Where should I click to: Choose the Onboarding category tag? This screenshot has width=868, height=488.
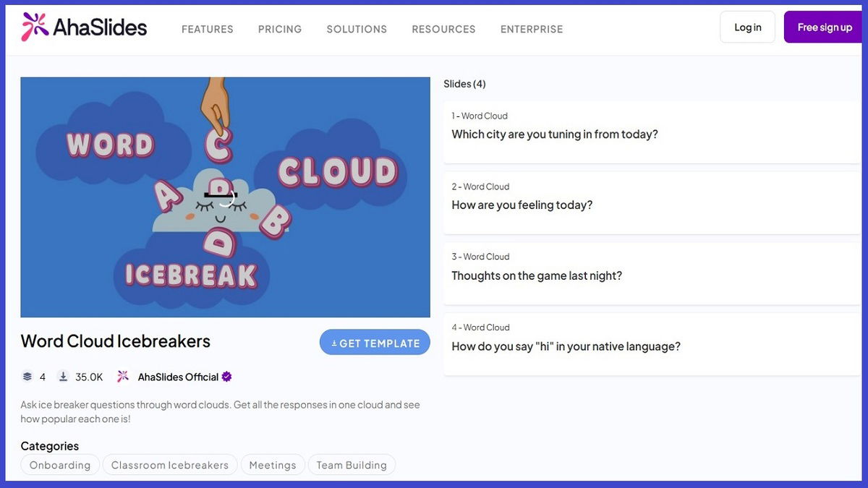tap(60, 465)
